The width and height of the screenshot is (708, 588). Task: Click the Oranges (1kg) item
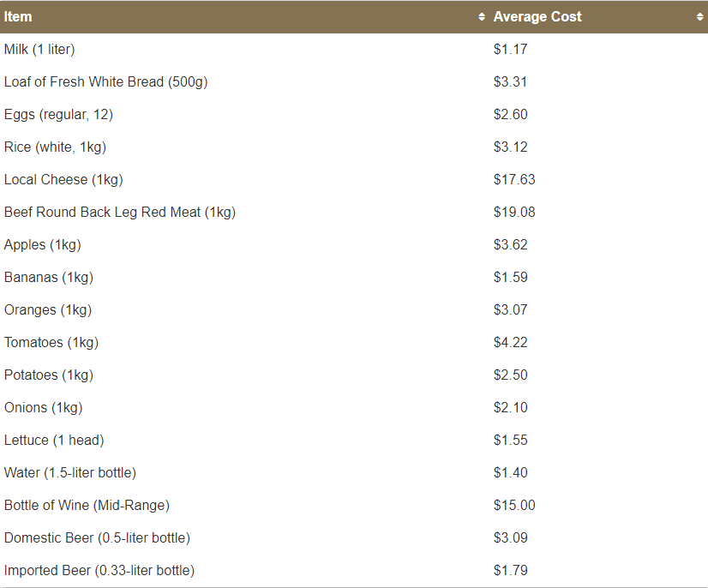click(48, 309)
